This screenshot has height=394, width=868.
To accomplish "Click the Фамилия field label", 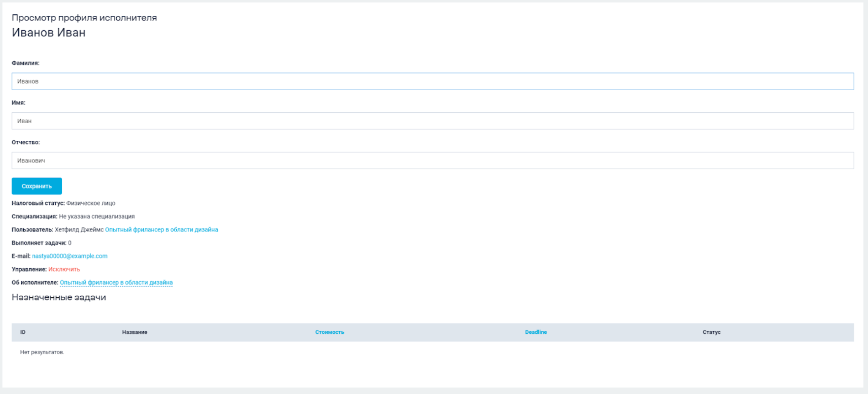I will [25, 63].
